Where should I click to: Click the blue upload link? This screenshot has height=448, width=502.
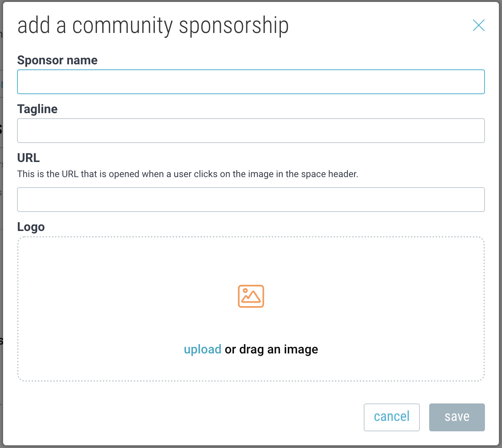[x=202, y=349]
